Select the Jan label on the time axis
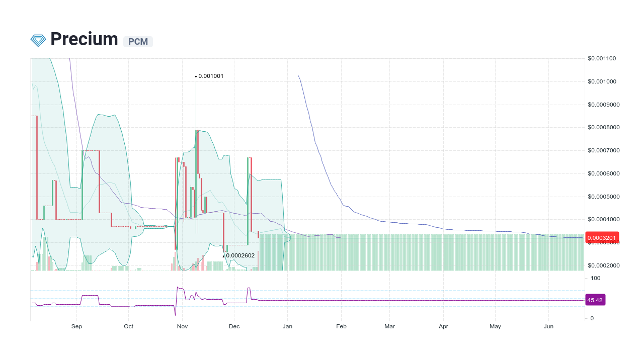Image resolution: width=644 pixels, height=362 pixels. coord(287,326)
